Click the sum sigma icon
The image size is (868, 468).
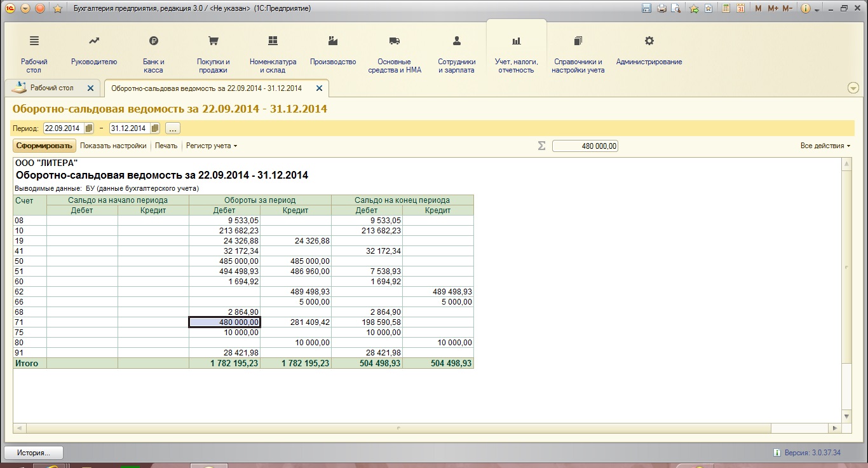[x=541, y=146]
